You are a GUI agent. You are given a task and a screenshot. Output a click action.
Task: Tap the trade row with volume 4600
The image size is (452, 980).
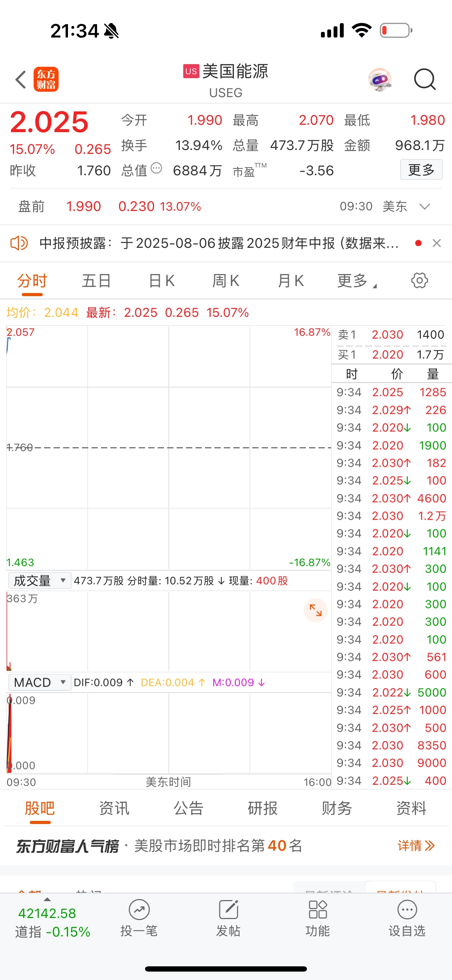pyautogui.click(x=391, y=498)
